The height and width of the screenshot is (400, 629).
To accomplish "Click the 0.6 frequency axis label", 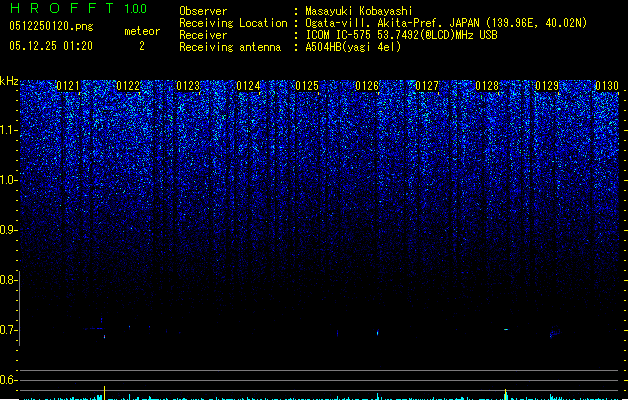I will click(x=9, y=380).
